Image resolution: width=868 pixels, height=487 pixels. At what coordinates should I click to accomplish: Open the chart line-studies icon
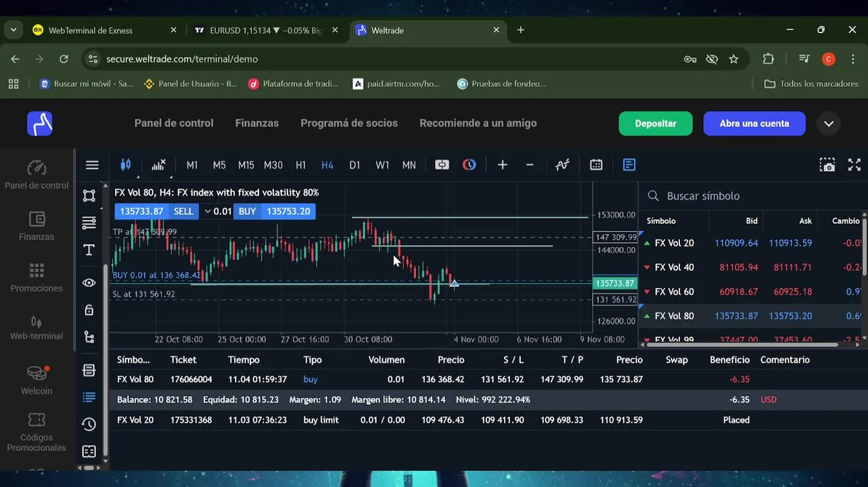pos(563,165)
